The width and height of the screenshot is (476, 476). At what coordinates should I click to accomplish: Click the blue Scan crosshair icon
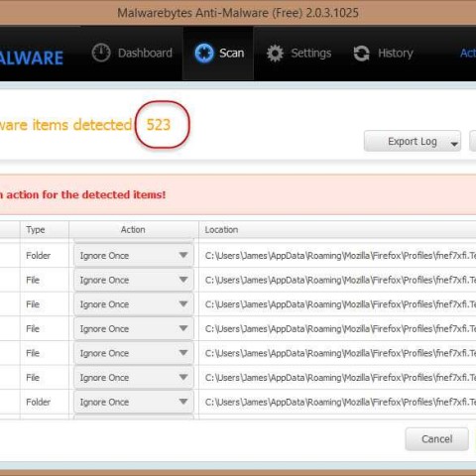(x=204, y=53)
